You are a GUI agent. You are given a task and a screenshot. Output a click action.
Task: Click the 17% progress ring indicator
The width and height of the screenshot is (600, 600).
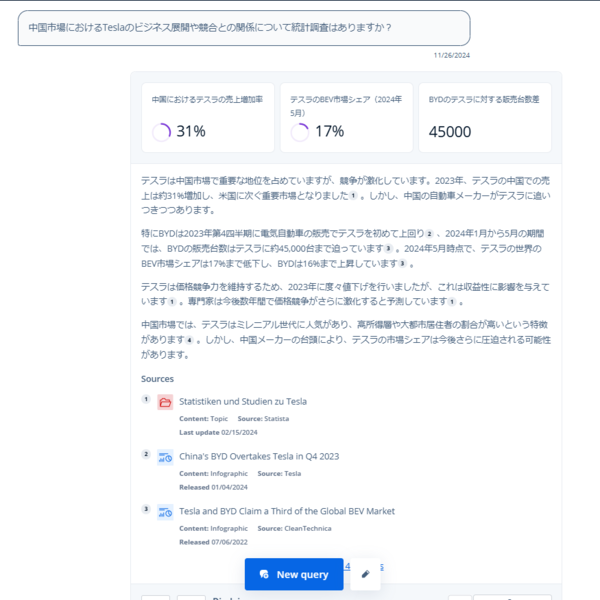tap(300, 132)
